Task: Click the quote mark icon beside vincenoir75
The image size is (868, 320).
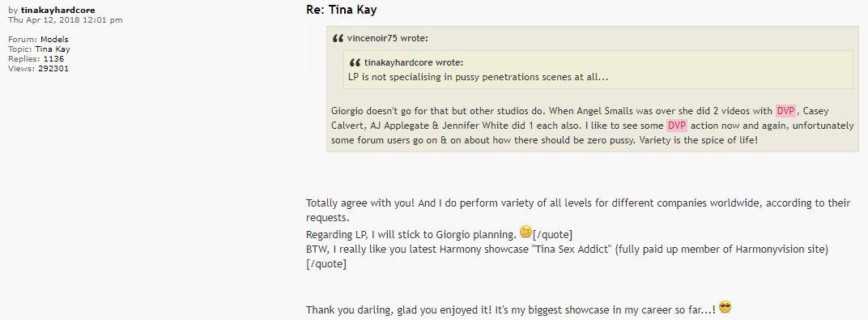Action: click(x=338, y=39)
